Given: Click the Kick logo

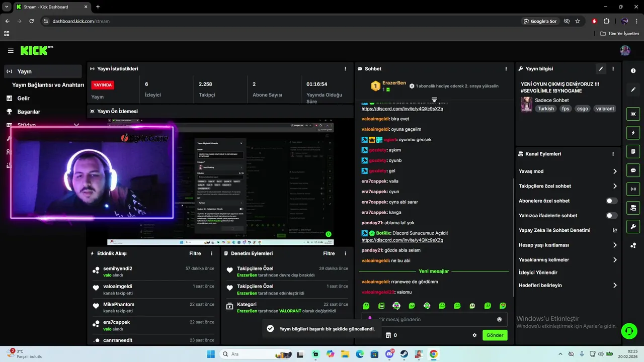Looking at the screenshot, I should [37, 50].
